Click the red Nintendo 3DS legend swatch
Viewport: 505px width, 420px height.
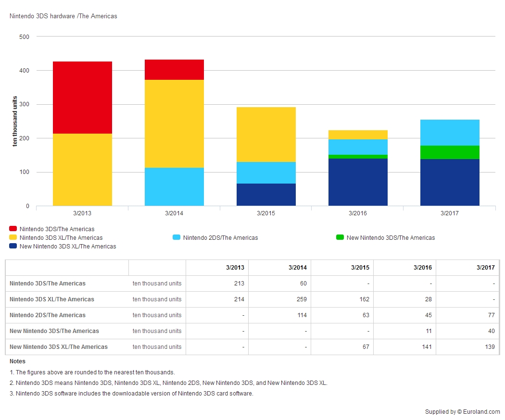pos(13,229)
